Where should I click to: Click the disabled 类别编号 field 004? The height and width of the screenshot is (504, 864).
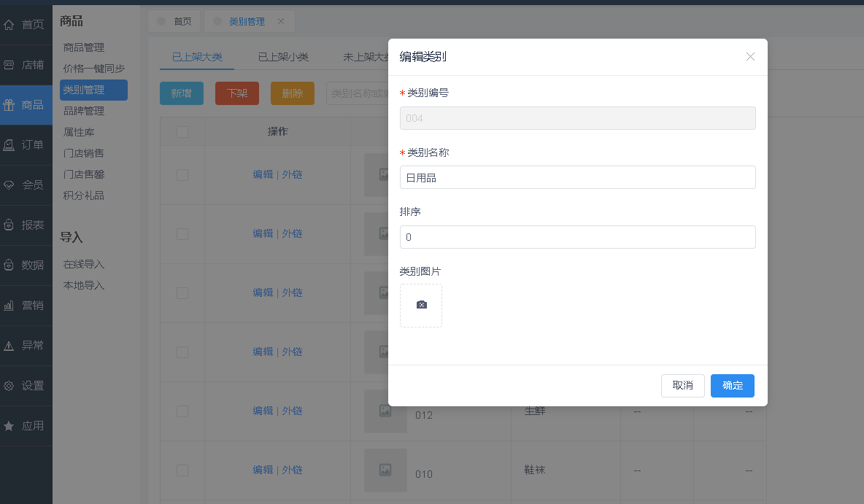coord(577,118)
